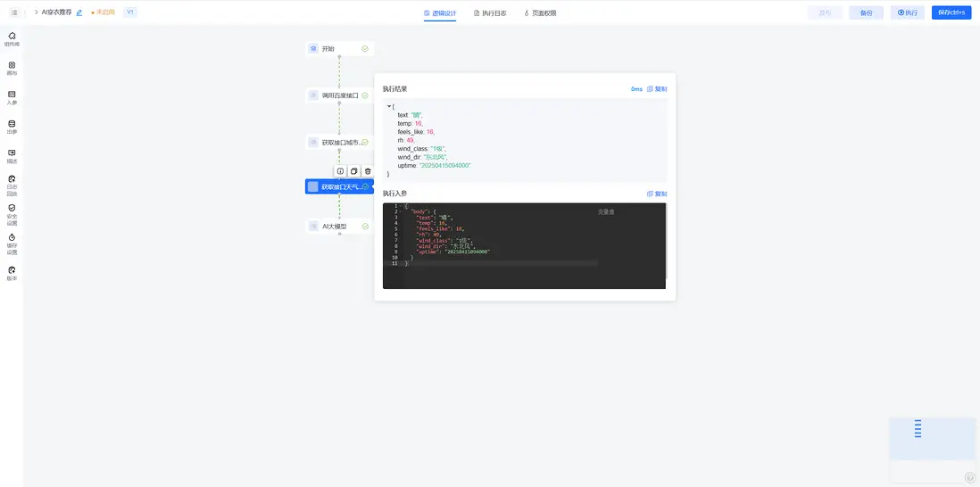This screenshot has width=980, height=487.
Task: Click the 调用百度接口 node's check icon
Action: (365, 95)
